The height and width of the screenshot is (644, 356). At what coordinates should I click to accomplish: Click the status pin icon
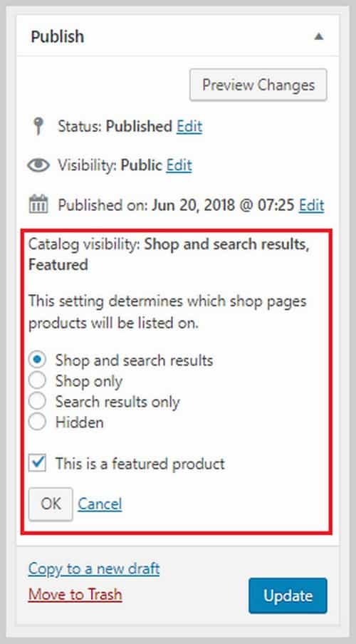pos(38,127)
